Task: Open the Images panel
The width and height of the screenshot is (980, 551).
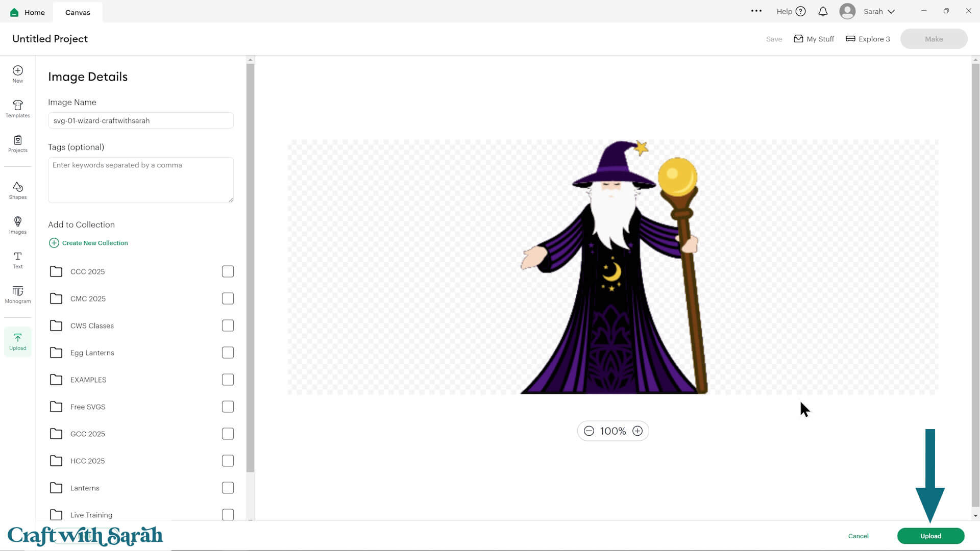Action: coord(17,224)
